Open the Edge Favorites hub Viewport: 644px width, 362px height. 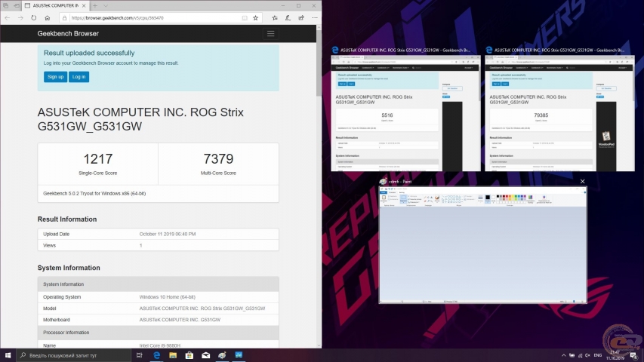coord(275,18)
